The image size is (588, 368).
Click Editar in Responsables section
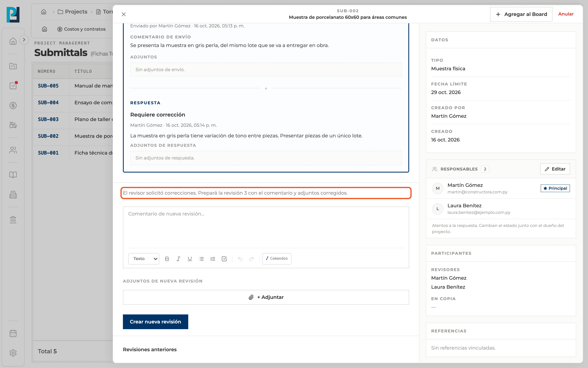coord(555,169)
